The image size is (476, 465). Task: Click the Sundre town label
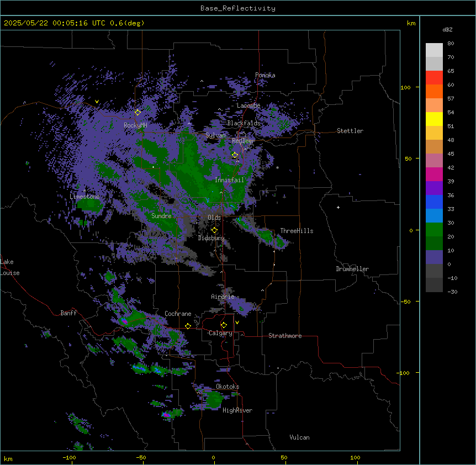(x=161, y=216)
